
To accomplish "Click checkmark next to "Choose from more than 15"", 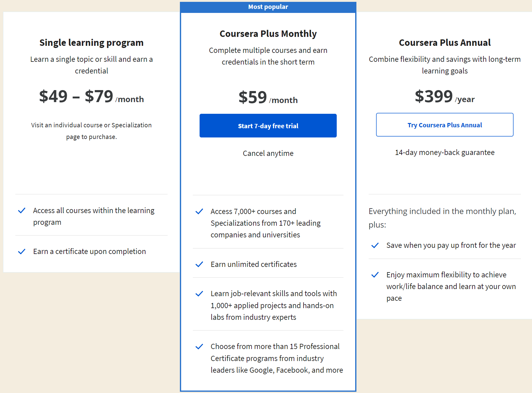I will pyautogui.click(x=199, y=347).
